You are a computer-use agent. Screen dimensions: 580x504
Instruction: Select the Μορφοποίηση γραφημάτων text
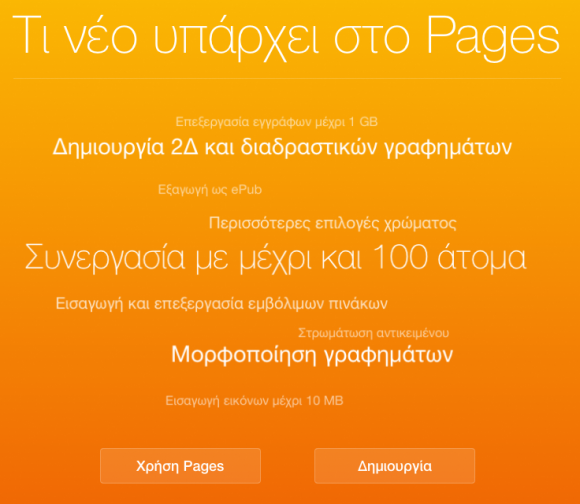312,355
